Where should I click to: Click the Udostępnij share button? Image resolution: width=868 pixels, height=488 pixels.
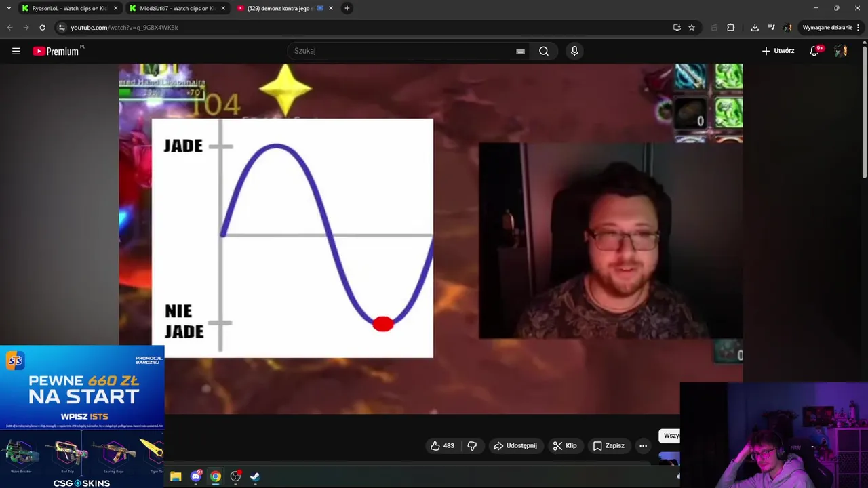[515, 445]
